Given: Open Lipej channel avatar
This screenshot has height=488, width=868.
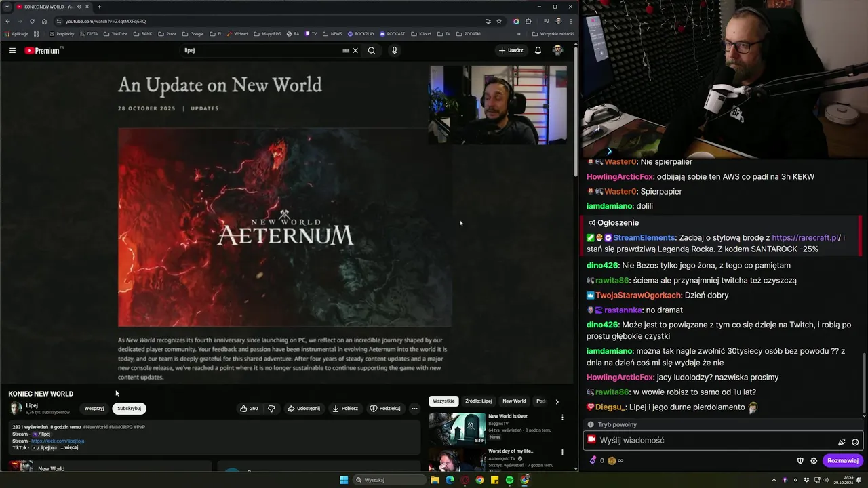Looking at the screenshot, I should tap(16, 408).
